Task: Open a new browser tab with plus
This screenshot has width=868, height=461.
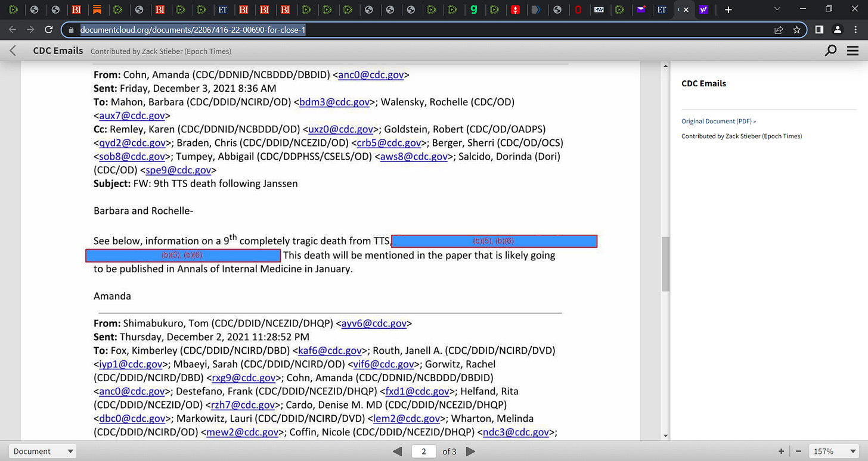Action: pyautogui.click(x=728, y=10)
